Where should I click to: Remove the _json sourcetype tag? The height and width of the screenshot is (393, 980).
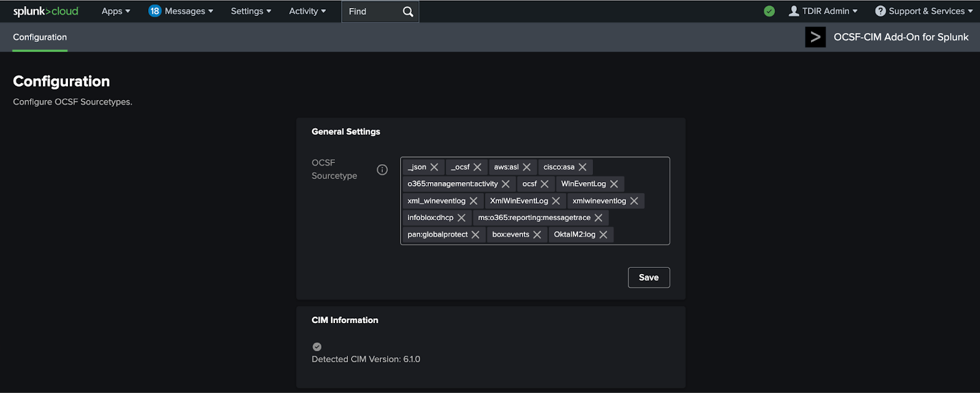click(434, 167)
